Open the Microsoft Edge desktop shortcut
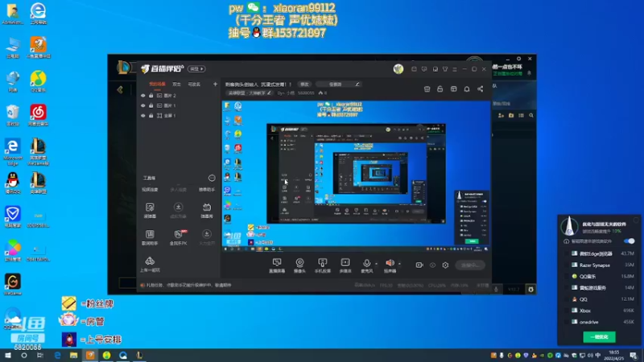644x362 pixels. pos(13,151)
